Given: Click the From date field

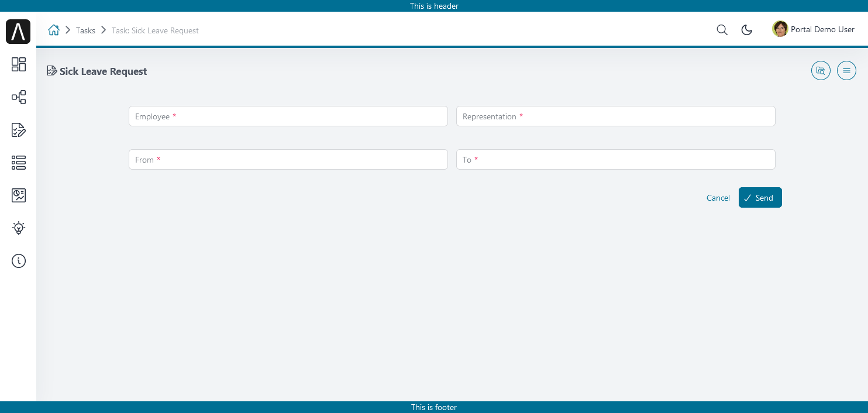Looking at the screenshot, I should click(x=288, y=159).
